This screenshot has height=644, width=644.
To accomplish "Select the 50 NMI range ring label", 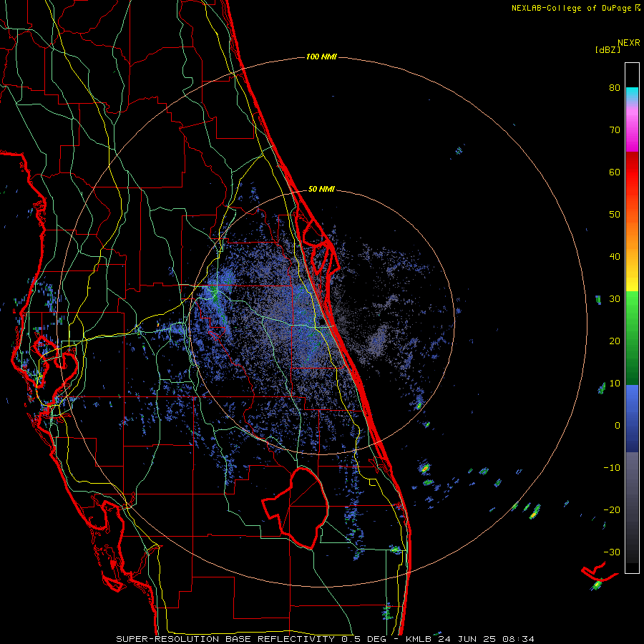I will [x=321, y=190].
